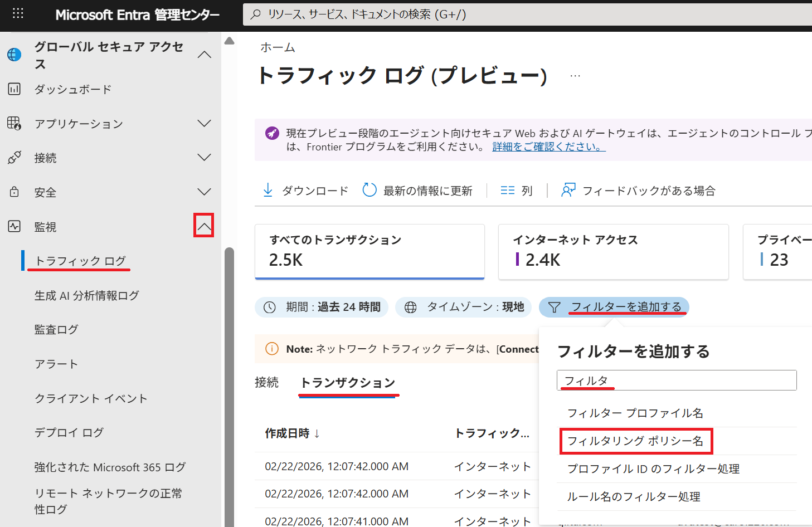Viewport: 812px width, 527px height.
Task: Click the 安全 lock icon
Action: 14,192
